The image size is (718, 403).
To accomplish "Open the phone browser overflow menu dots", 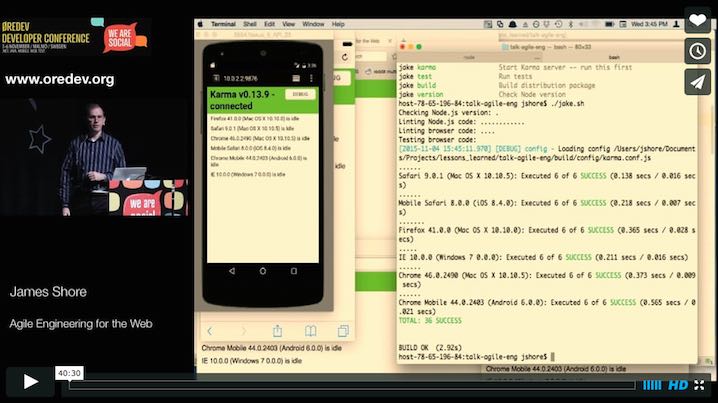I will pyautogui.click(x=311, y=78).
